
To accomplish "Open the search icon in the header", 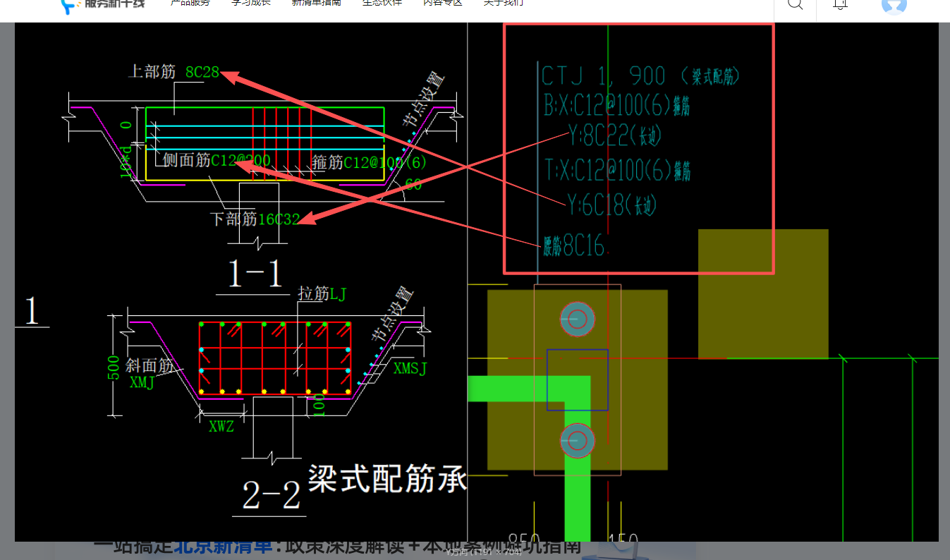I will tap(795, 4).
